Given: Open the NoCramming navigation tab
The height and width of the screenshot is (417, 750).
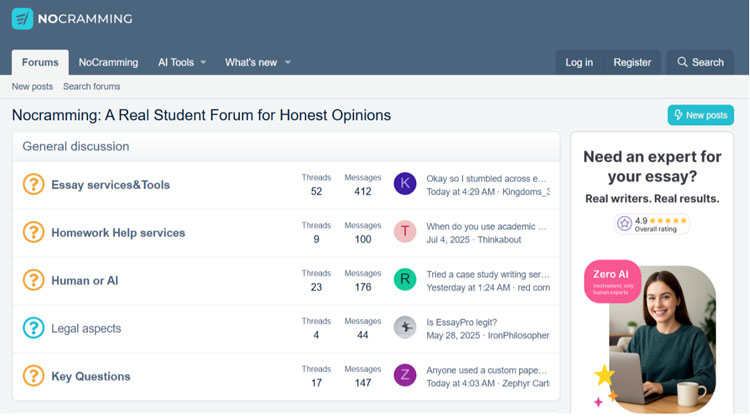Looking at the screenshot, I should click(108, 62).
